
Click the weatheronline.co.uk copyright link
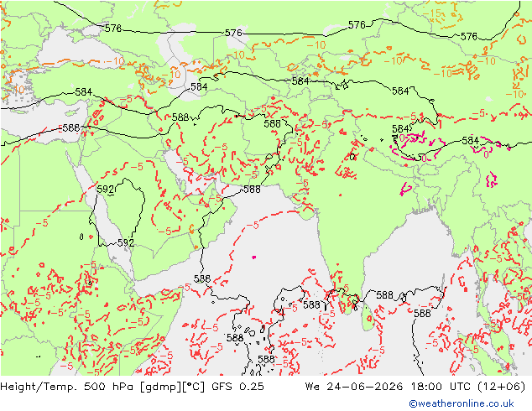tap(462, 403)
